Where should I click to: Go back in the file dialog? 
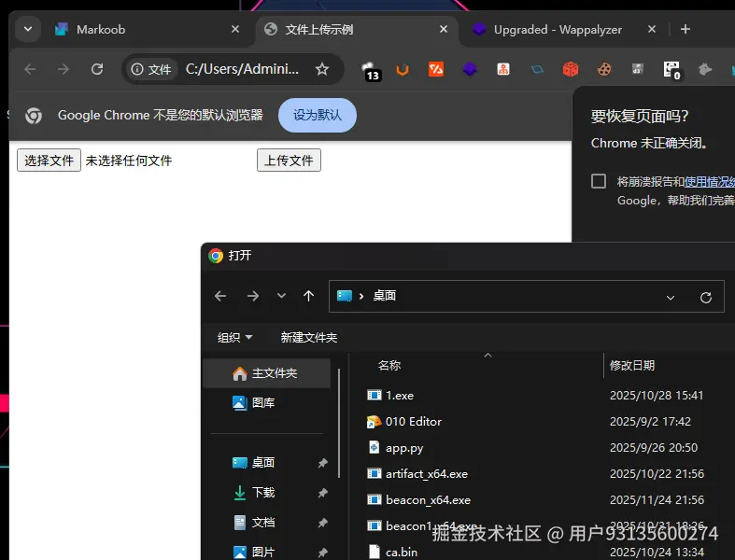tap(220, 296)
